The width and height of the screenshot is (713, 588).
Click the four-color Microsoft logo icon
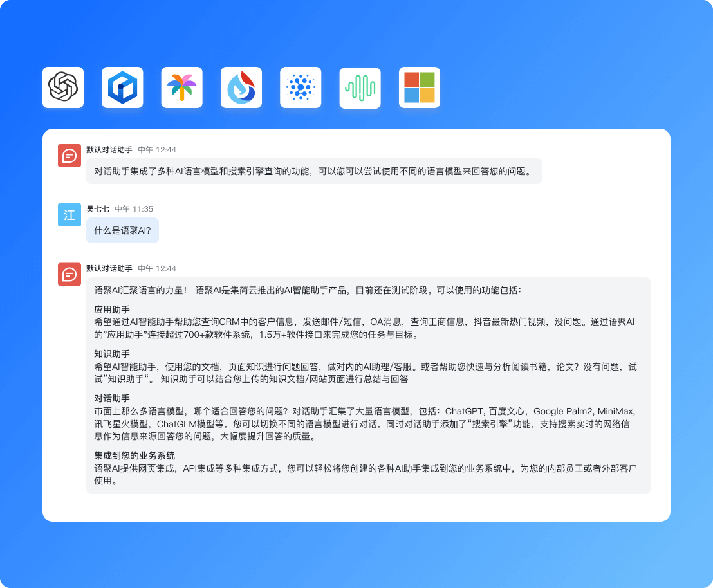coord(420,87)
